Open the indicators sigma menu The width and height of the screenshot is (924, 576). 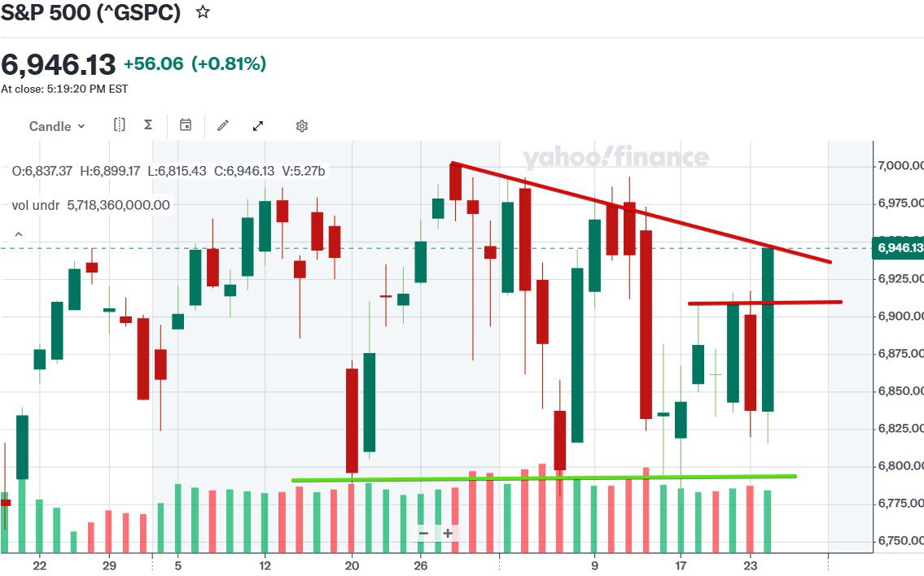click(148, 125)
